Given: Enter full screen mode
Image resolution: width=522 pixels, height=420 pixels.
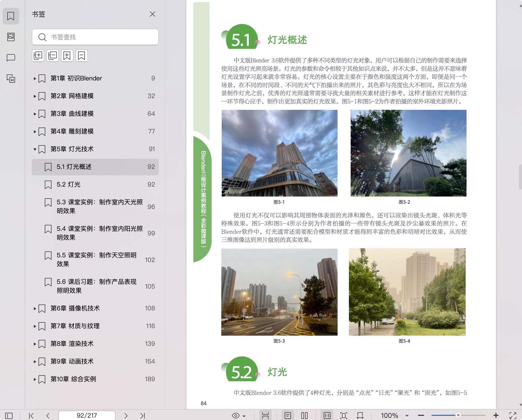Looking at the screenshot, I should point(513,416).
